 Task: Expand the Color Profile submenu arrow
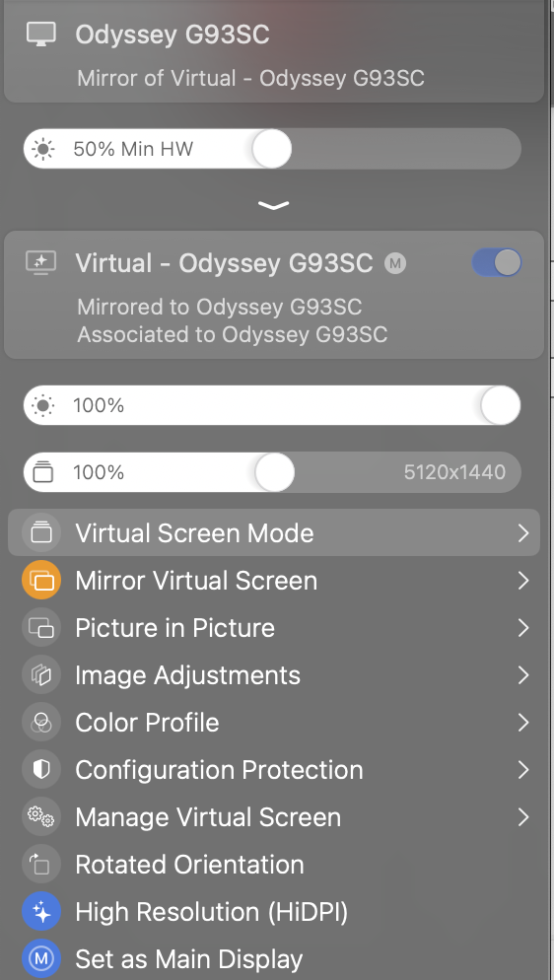(523, 723)
